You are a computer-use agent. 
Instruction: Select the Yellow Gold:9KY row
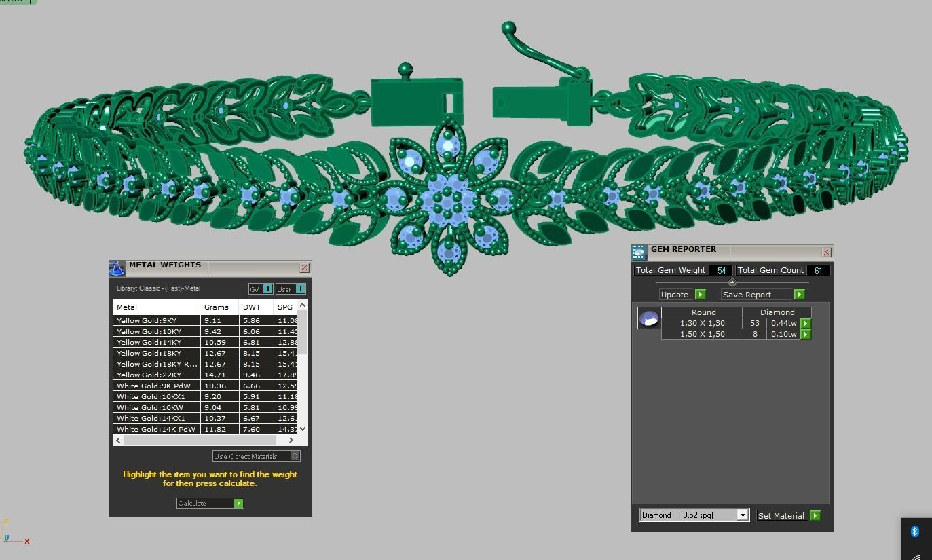click(x=205, y=320)
